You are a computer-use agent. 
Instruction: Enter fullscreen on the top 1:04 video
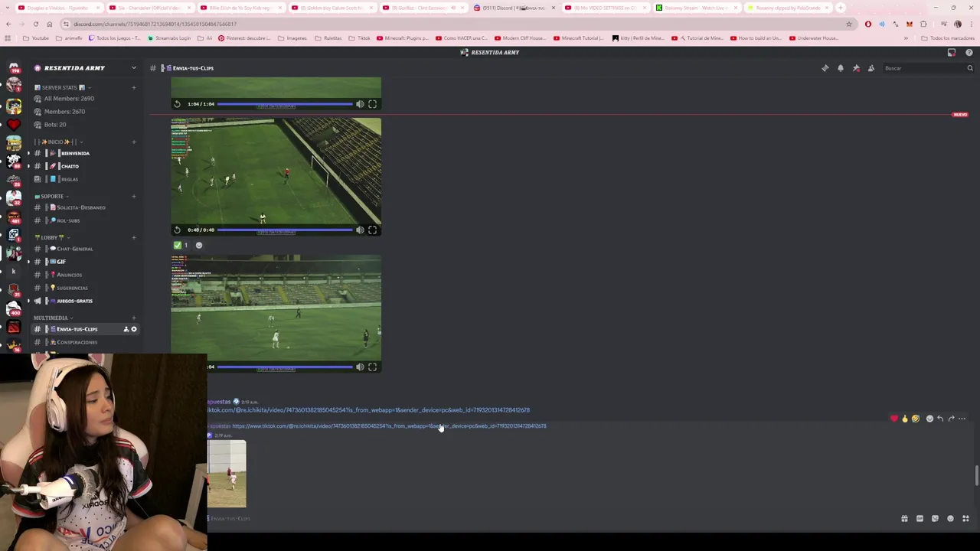(372, 104)
